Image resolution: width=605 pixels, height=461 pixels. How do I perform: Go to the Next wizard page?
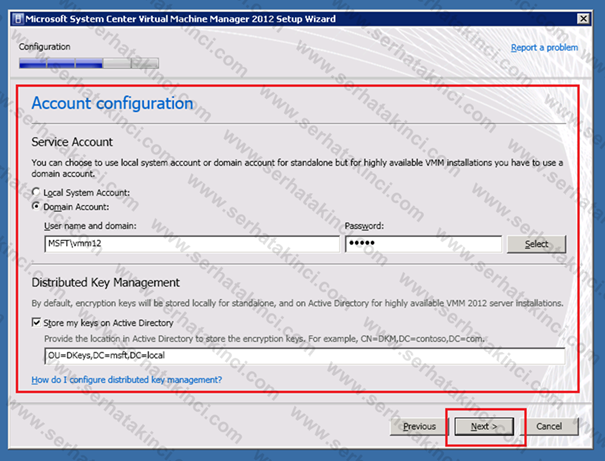[x=484, y=426]
